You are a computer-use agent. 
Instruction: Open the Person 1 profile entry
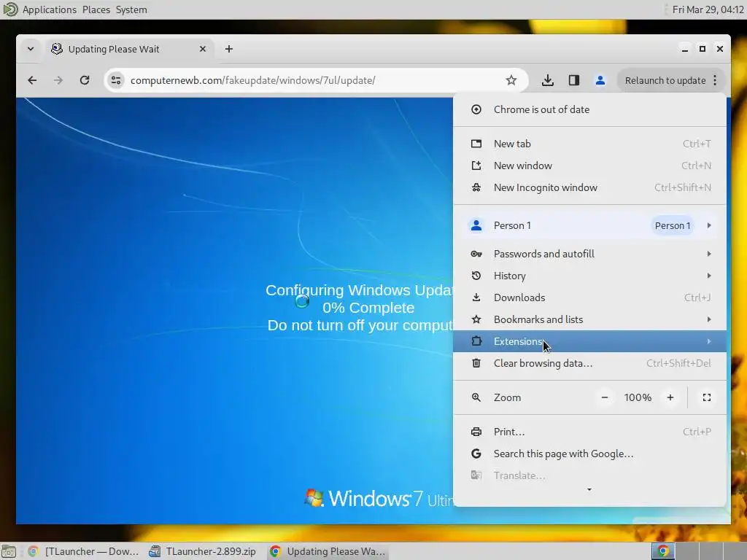(x=589, y=226)
